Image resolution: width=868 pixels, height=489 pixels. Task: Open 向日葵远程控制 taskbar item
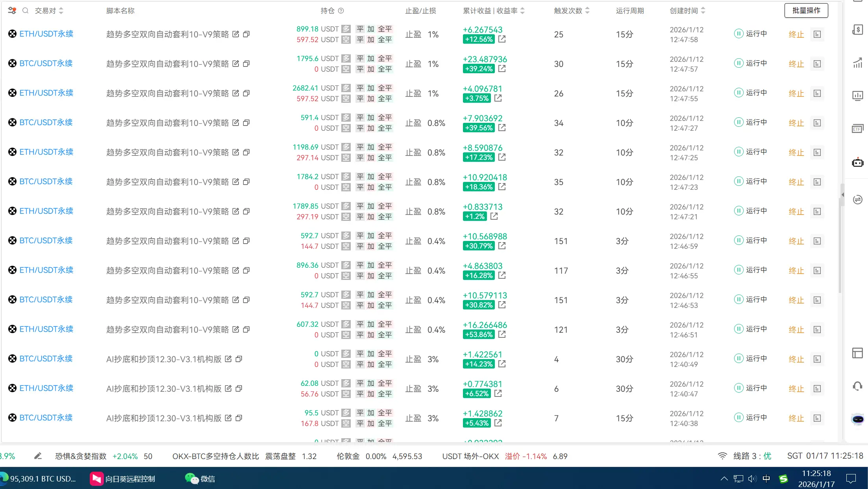(x=123, y=479)
